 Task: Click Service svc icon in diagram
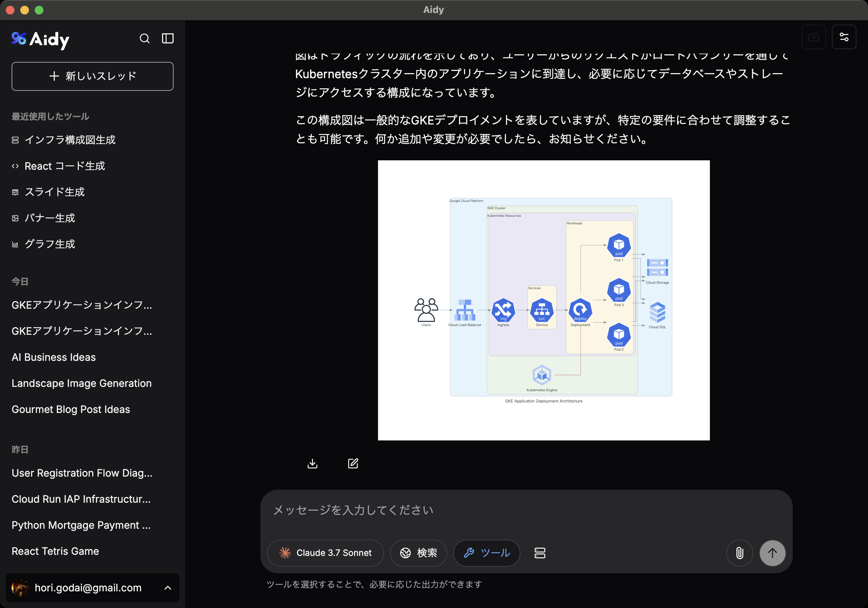click(x=542, y=310)
